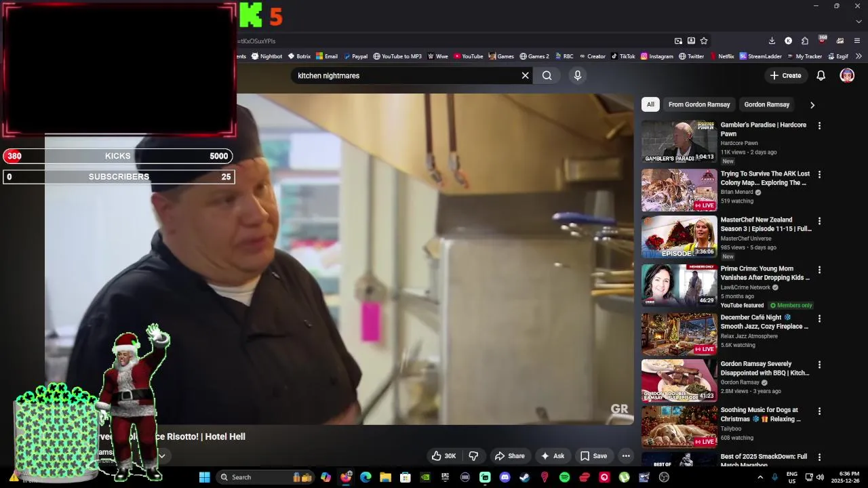Click the taskbar Search box
Screen dimensions: 868x488
(264, 477)
